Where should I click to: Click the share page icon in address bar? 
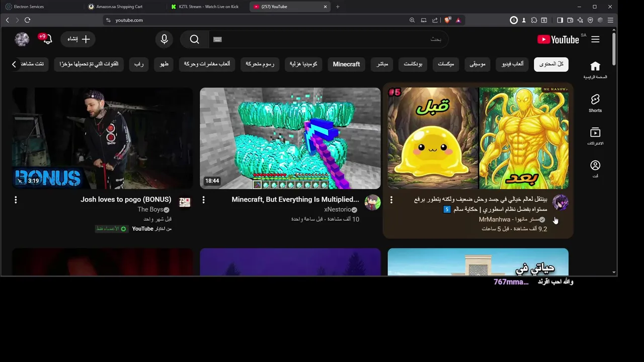tap(435, 20)
